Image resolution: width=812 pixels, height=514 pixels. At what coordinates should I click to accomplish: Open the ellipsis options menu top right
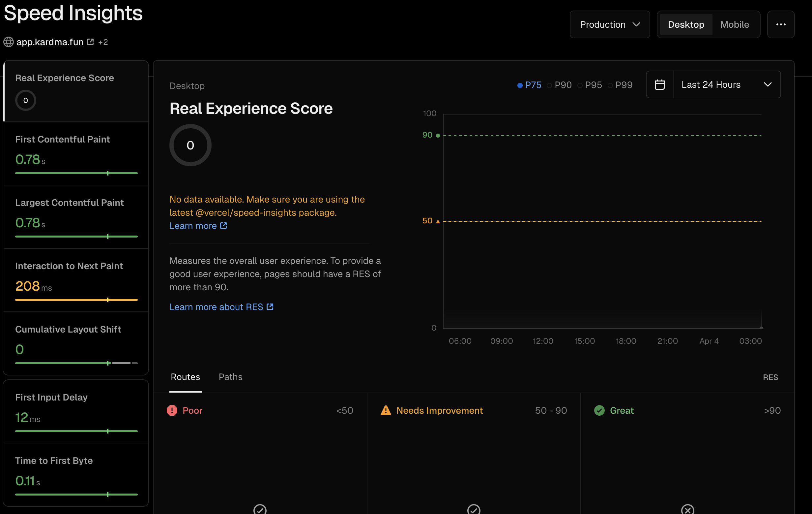781,24
